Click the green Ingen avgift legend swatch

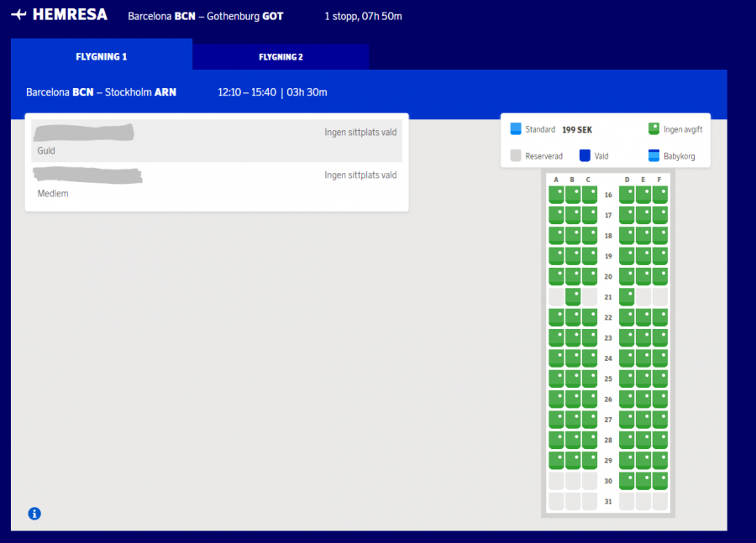pyautogui.click(x=654, y=129)
